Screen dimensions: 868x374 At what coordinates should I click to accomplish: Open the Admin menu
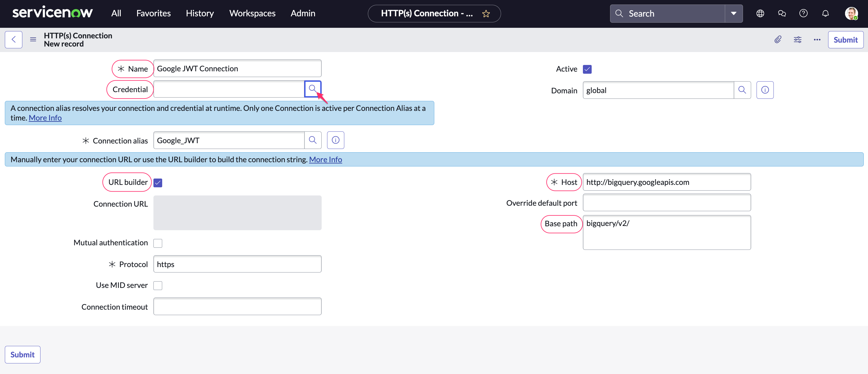click(x=303, y=13)
